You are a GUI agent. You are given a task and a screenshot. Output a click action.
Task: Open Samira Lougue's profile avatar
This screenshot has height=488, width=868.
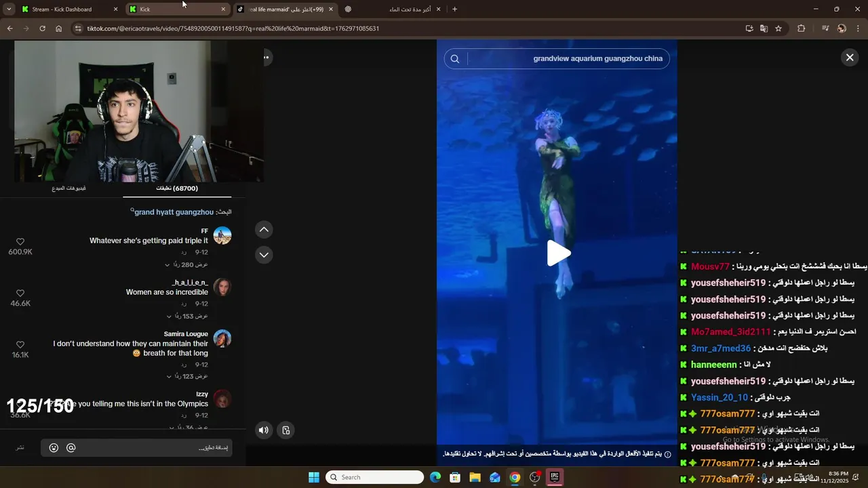coord(222,339)
